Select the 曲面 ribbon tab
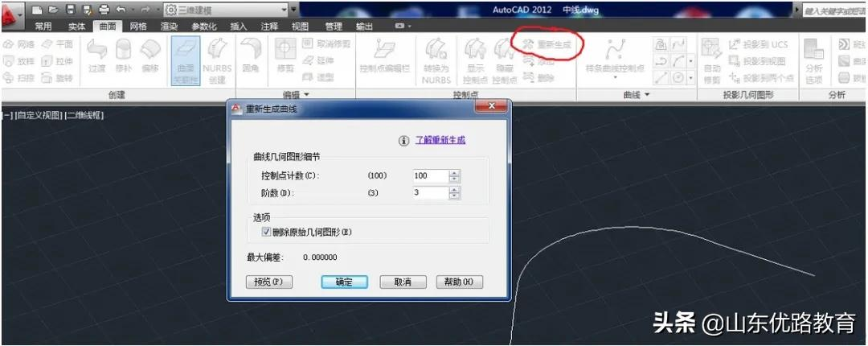The width and height of the screenshot is (868, 346). [108, 26]
